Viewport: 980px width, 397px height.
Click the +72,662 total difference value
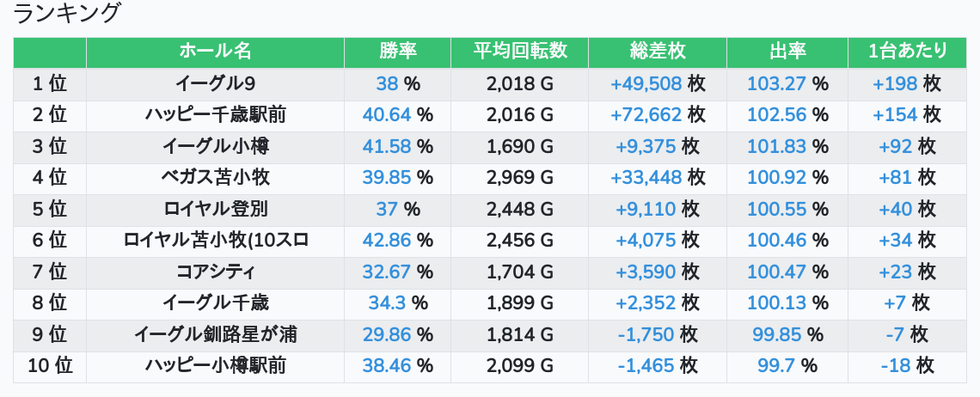646,115
